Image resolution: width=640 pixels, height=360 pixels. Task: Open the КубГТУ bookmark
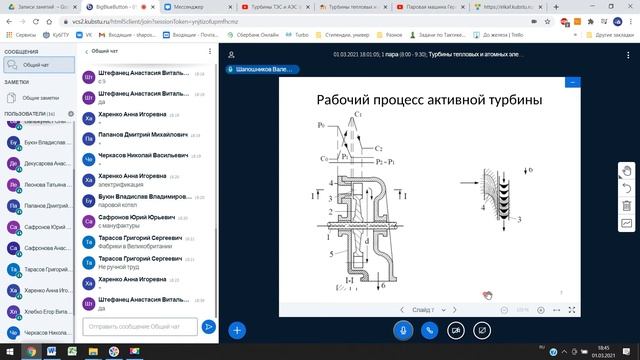click(x=56, y=35)
